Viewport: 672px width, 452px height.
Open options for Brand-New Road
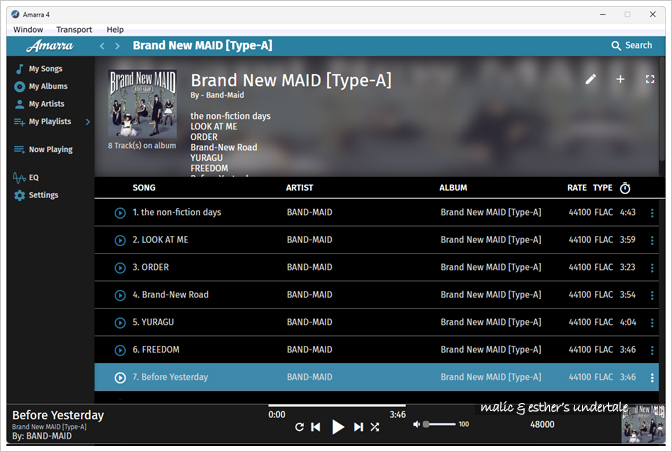652,295
